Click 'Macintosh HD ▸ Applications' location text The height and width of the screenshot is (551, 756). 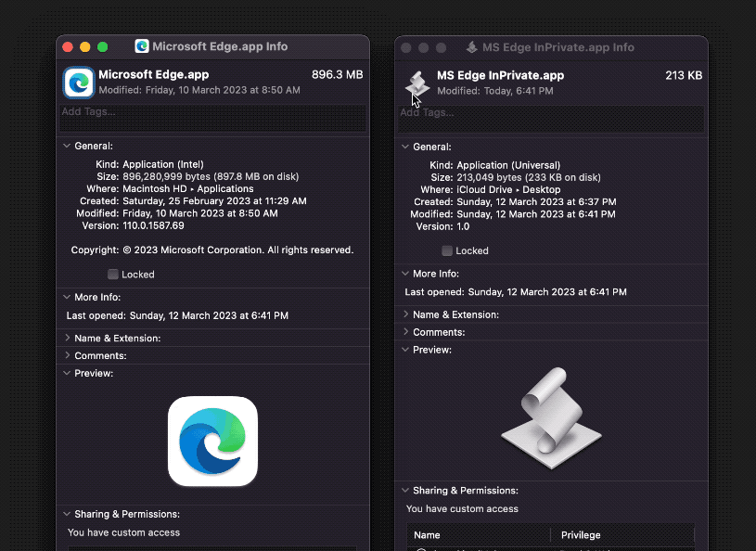[x=188, y=189]
